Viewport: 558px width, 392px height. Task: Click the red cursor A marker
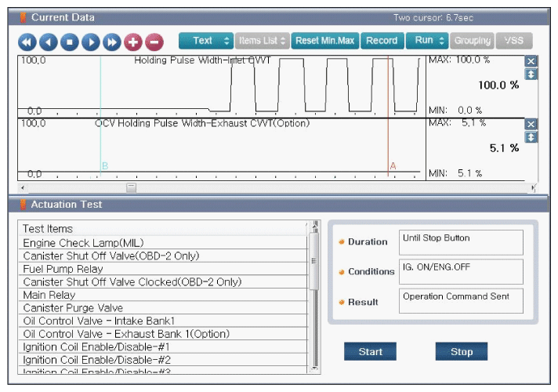pos(393,166)
